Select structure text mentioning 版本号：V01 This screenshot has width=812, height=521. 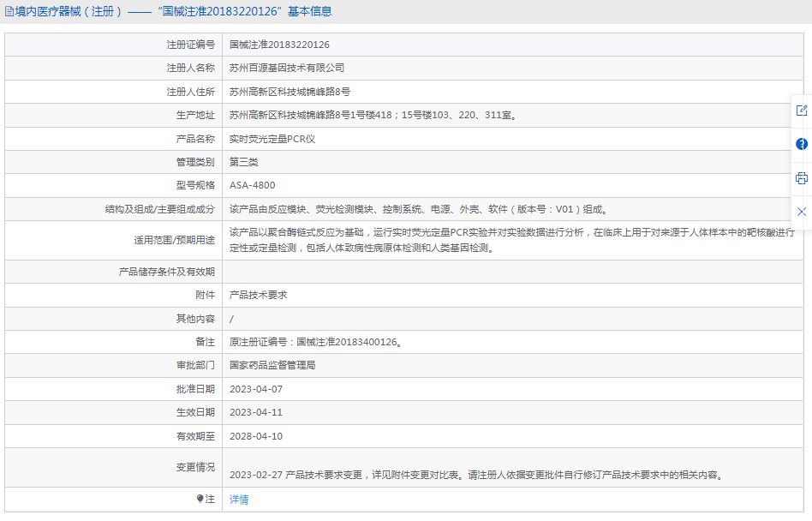point(419,209)
